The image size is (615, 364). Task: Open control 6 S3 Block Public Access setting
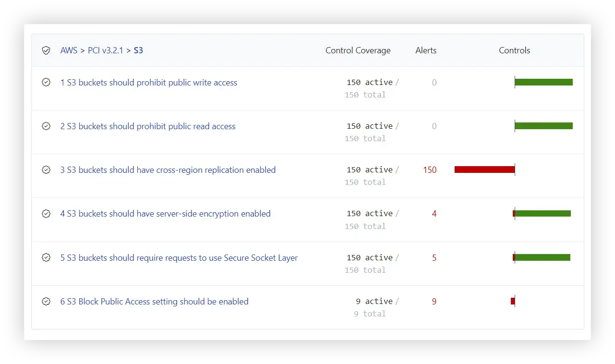(155, 302)
